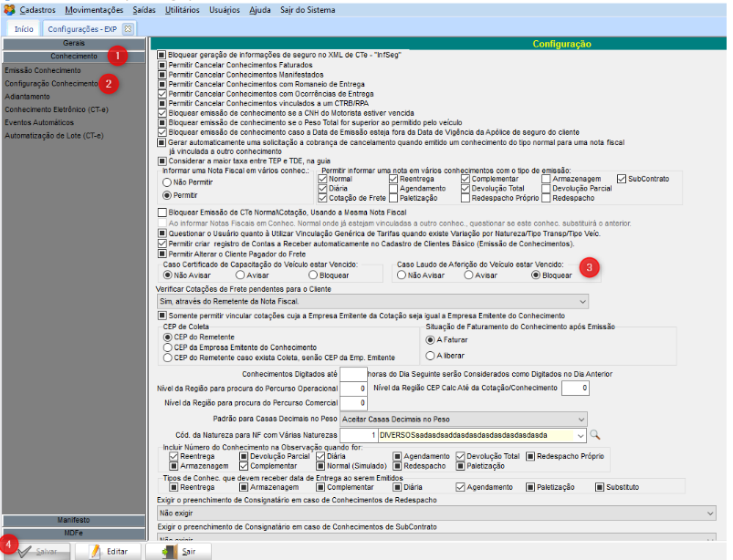Click the Salvar button
The width and height of the screenshot is (733, 560).
(37, 552)
